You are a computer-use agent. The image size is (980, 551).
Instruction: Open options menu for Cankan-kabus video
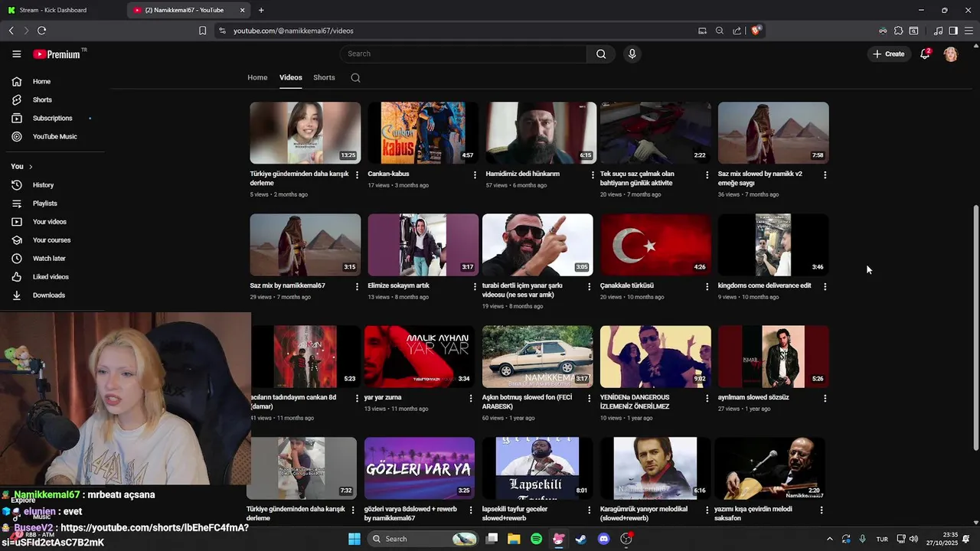(x=475, y=174)
